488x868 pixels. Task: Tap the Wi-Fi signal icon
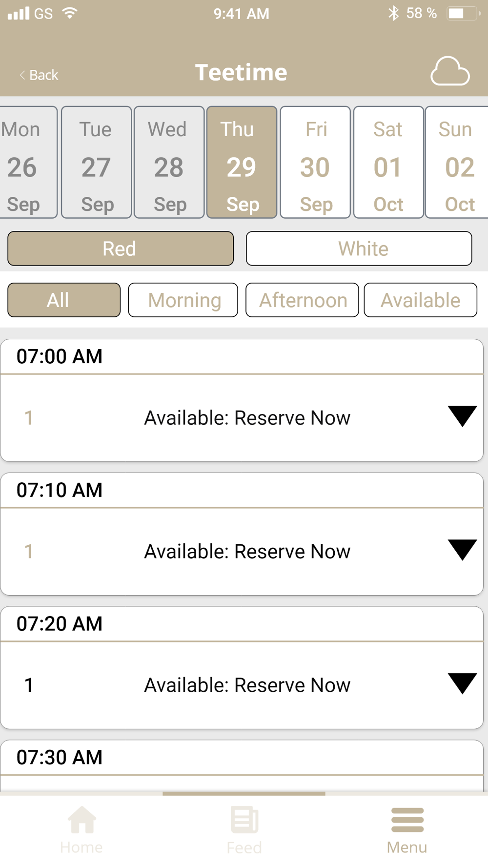tap(70, 13)
